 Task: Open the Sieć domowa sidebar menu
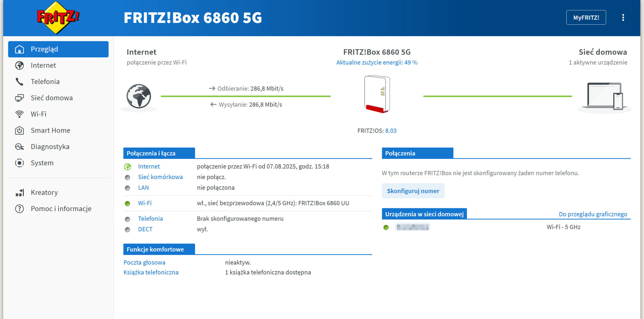click(x=58, y=98)
